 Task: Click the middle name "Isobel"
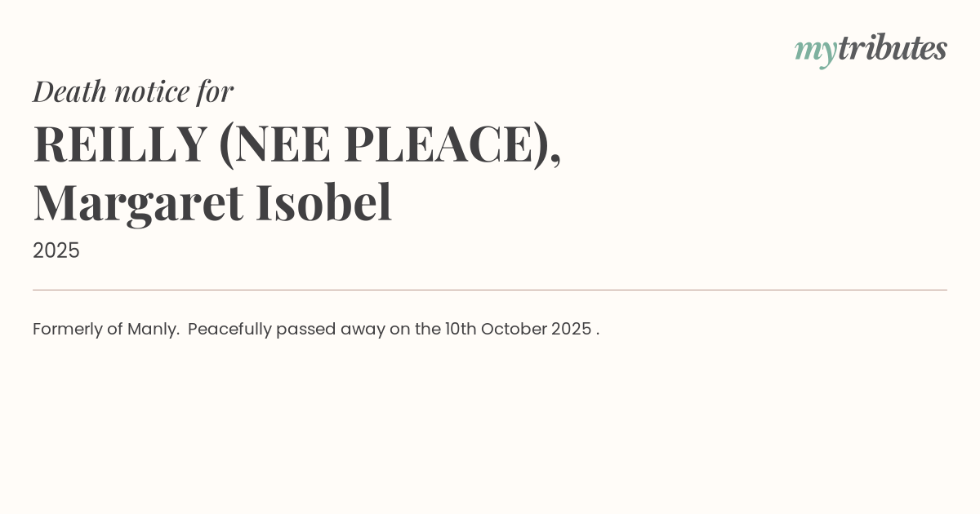tap(323, 202)
